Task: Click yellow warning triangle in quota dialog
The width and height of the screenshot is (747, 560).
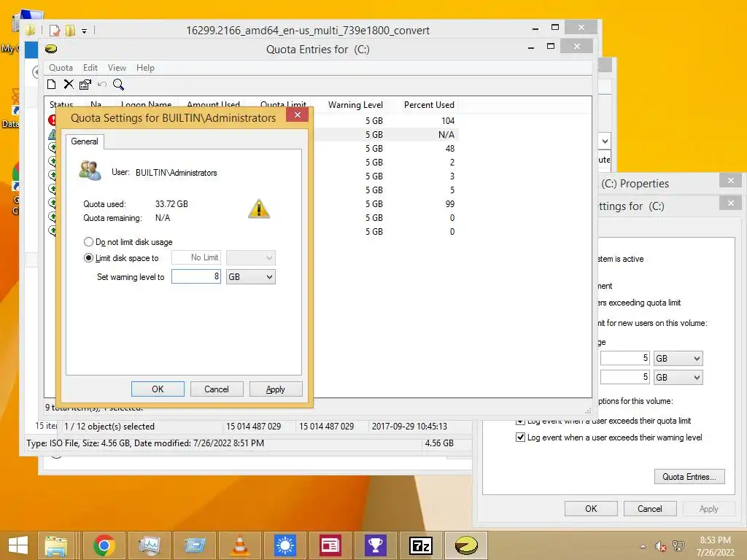Action: coord(259,209)
